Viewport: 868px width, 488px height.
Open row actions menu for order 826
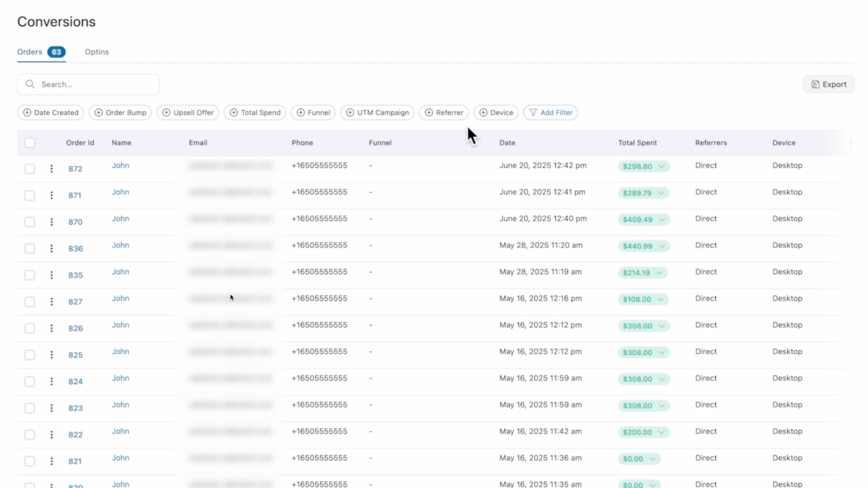click(52, 328)
